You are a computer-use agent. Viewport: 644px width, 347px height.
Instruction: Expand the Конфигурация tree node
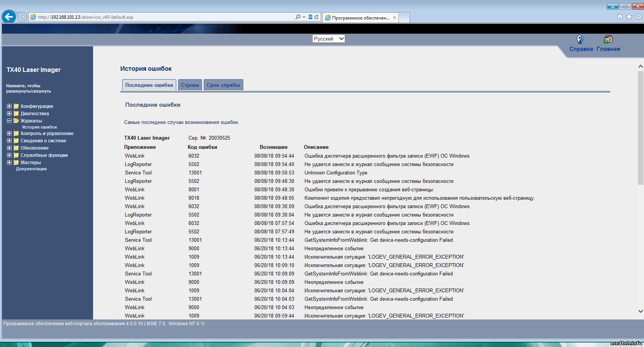click(9, 106)
